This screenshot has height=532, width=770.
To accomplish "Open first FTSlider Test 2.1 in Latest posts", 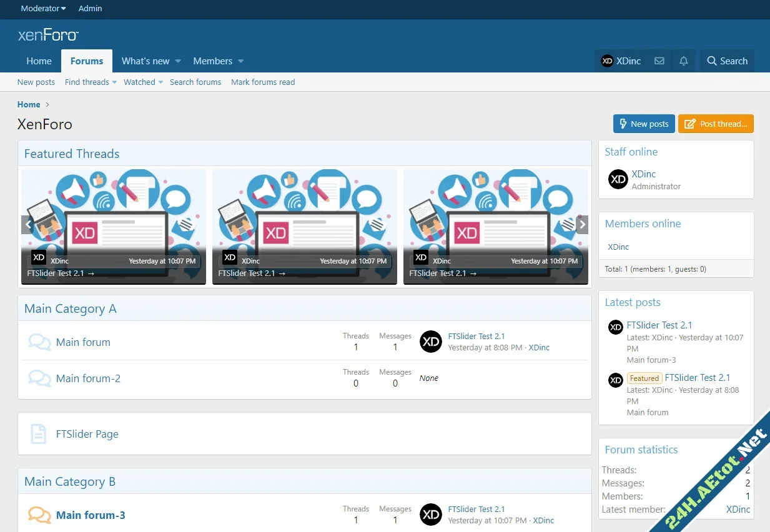I will point(659,325).
